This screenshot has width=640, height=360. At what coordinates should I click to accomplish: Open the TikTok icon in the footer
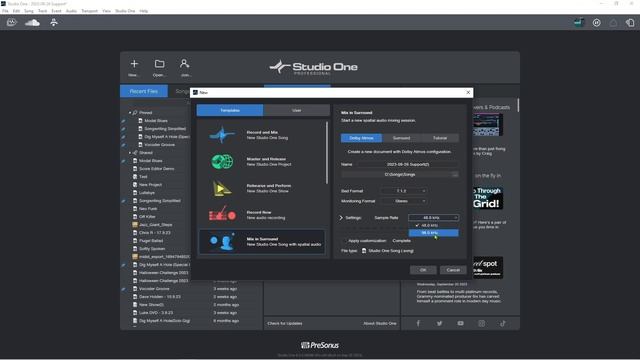click(502, 323)
